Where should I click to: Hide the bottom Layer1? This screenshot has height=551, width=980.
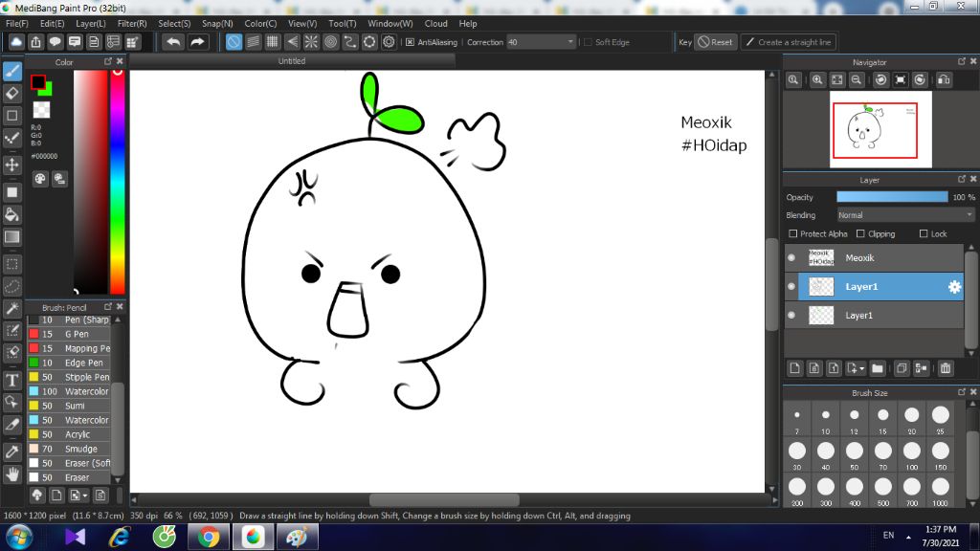click(791, 316)
